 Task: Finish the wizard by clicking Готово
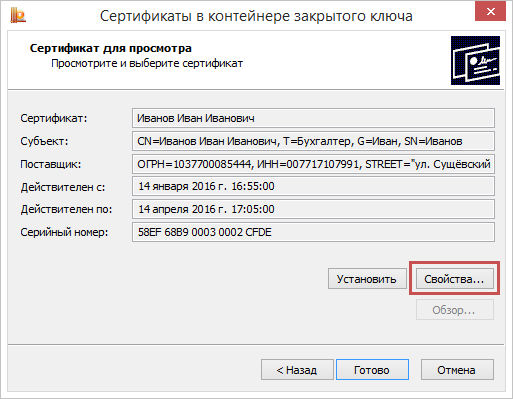[x=372, y=369]
